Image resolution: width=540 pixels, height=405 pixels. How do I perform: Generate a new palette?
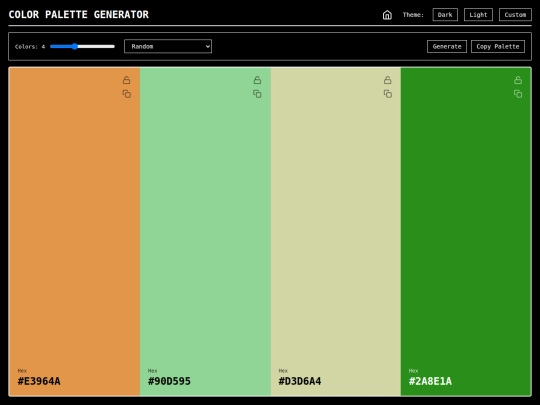tap(447, 46)
